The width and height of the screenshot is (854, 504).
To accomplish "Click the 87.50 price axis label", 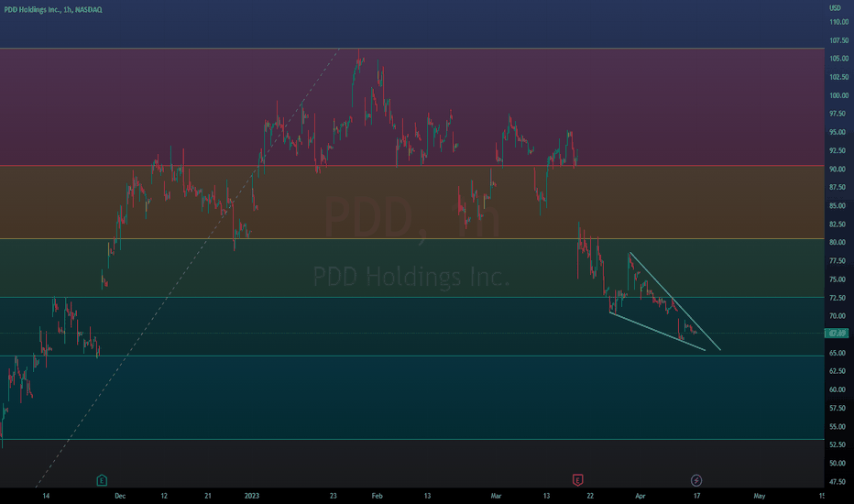I will pos(838,187).
